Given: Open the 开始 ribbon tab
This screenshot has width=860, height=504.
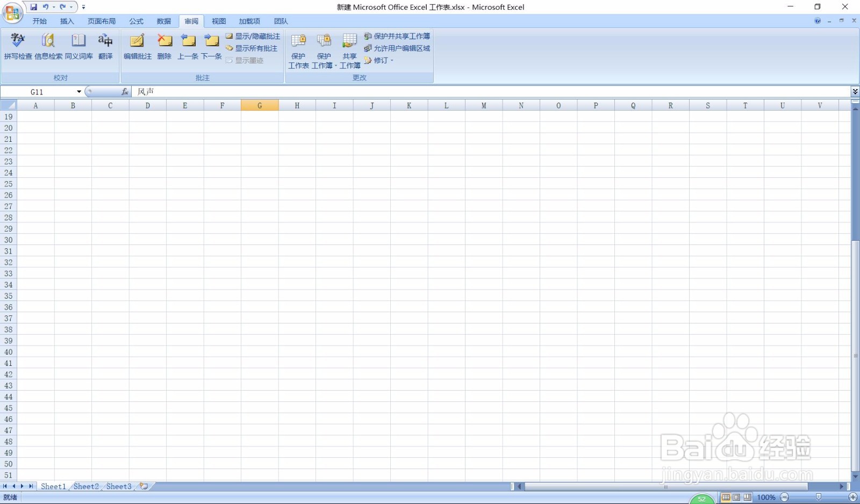Looking at the screenshot, I should 40,21.
